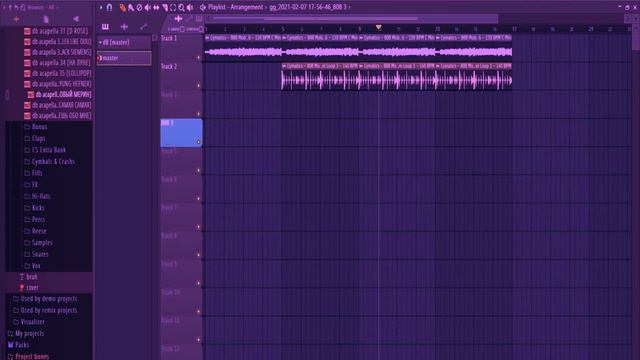Viewport: 640px width, 360px height.
Task: Toggle mute switch on Track 7
Action: pyautogui.click(x=199, y=227)
